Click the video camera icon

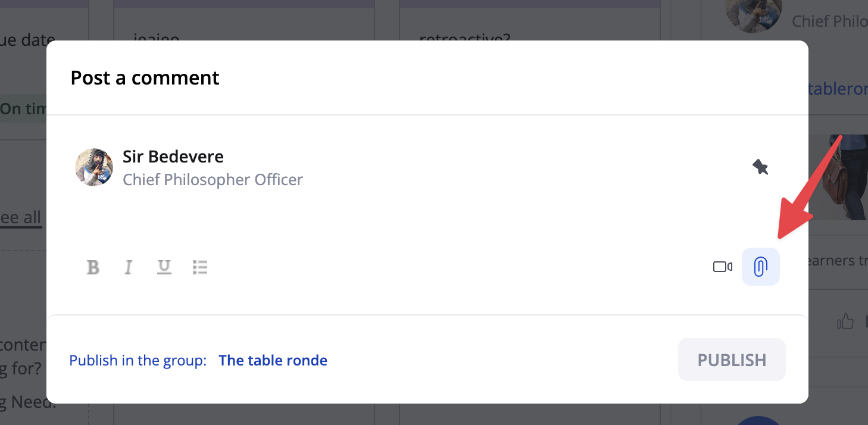click(722, 267)
